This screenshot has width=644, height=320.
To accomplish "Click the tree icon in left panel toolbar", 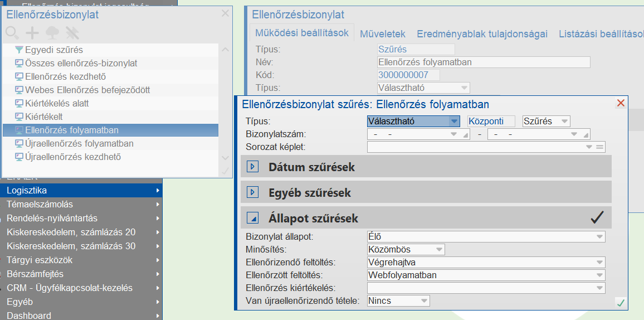I will (52, 33).
